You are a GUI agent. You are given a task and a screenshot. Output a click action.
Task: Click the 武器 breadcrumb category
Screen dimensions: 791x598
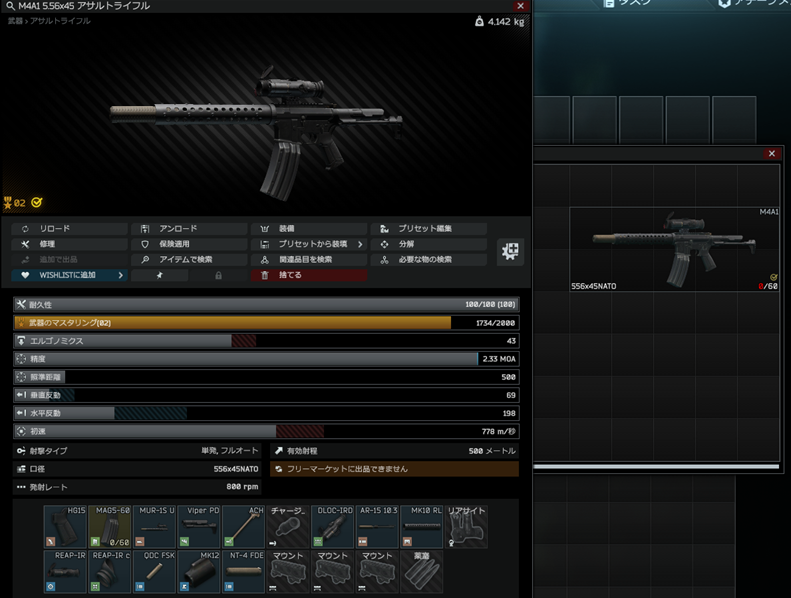(16, 21)
